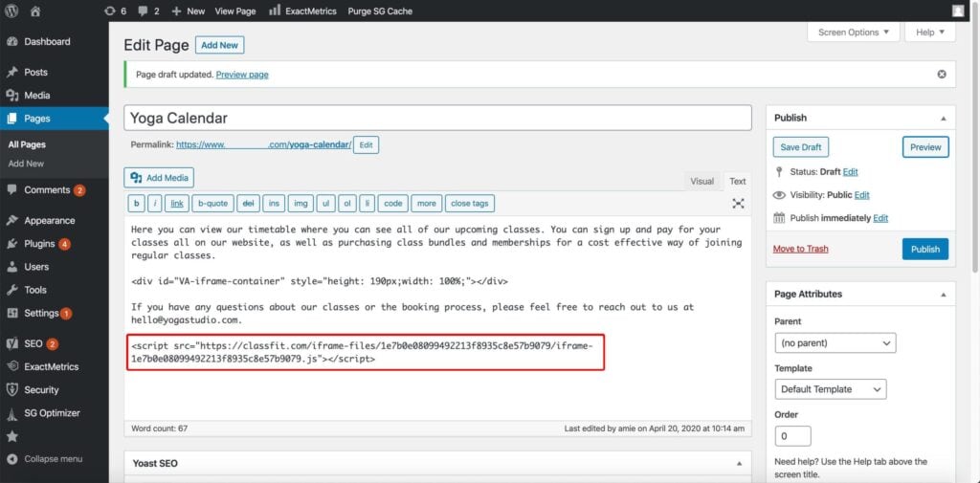The image size is (980, 483).
Task: Click the ul quicktag button
Action: [325, 203]
